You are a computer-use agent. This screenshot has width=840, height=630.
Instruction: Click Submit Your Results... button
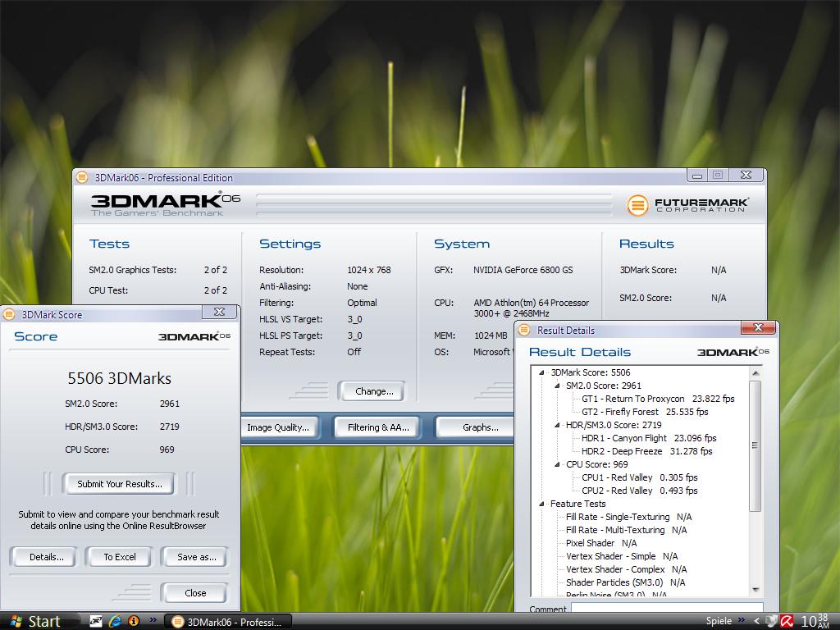pyautogui.click(x=120, y=484)
